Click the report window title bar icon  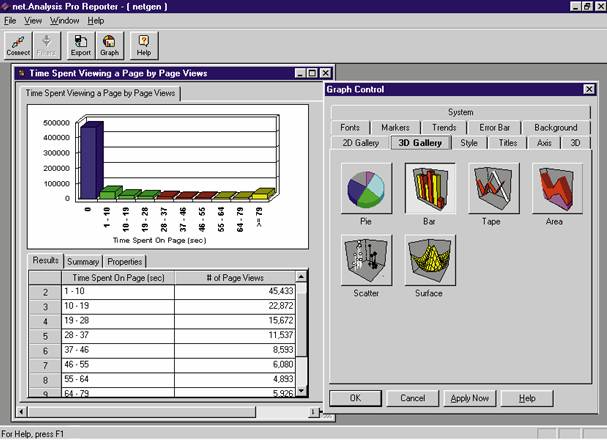(x=22, y=73)
